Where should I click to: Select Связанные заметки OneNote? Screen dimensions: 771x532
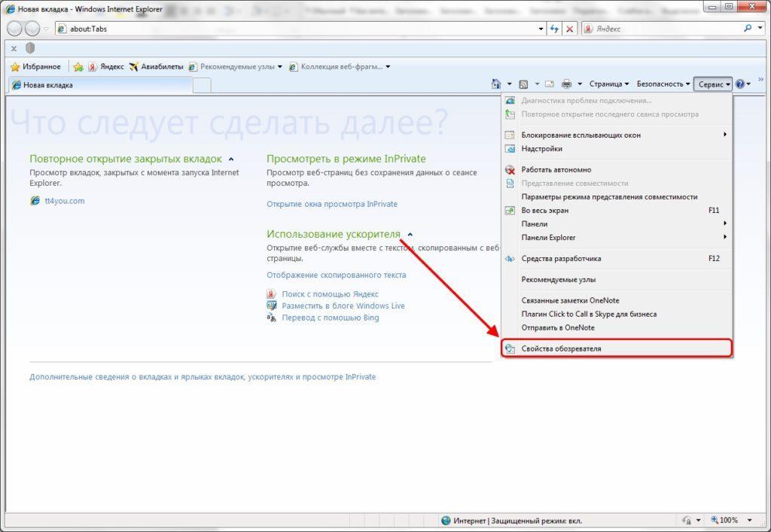617,301
